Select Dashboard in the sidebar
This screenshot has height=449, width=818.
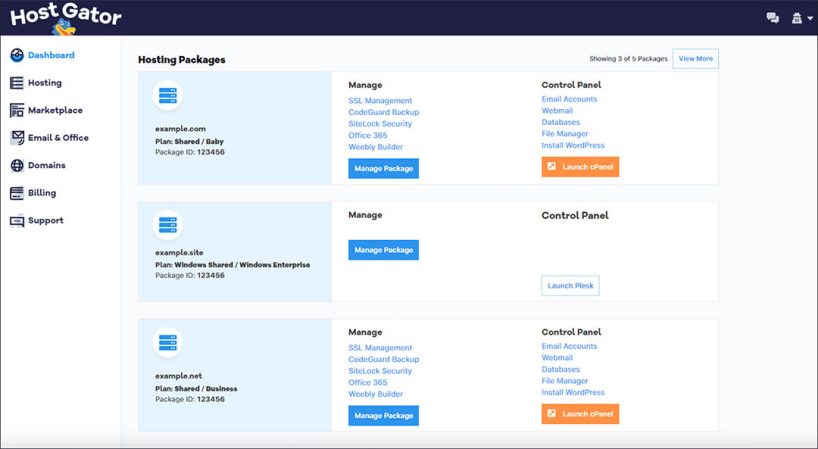50,55
